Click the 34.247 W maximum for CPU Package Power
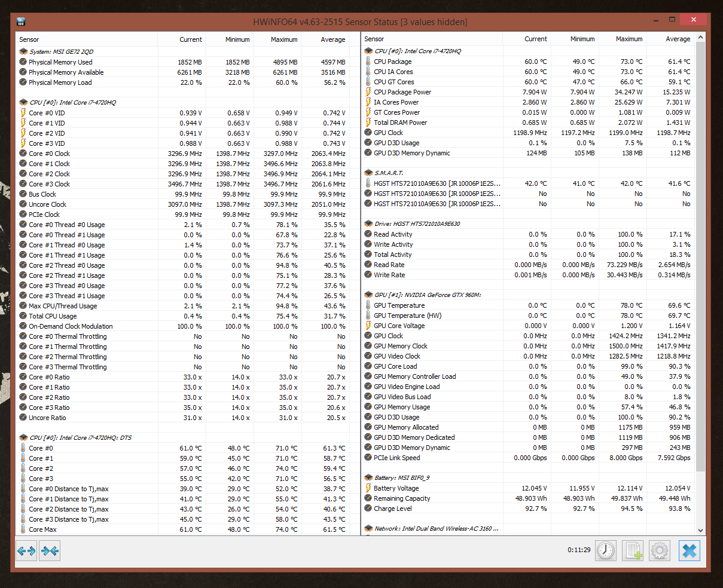 (627, 92)
